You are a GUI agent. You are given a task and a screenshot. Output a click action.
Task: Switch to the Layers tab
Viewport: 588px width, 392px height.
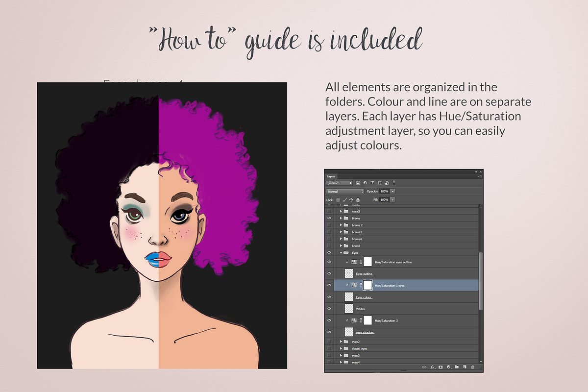(x=331, y=176)
